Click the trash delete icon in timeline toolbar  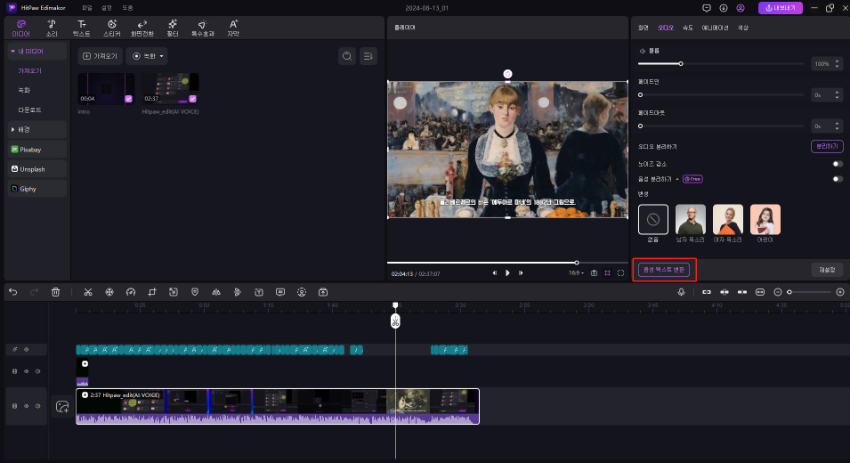click(56, 292)
